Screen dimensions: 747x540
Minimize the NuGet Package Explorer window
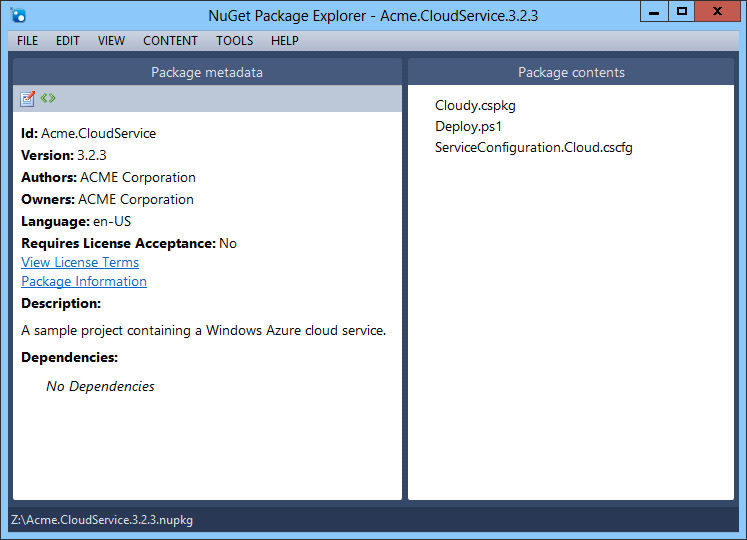(654, 11)
